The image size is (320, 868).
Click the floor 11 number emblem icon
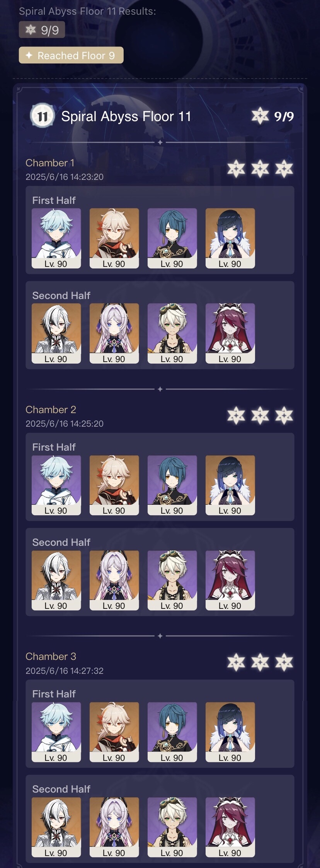[42, 116]
